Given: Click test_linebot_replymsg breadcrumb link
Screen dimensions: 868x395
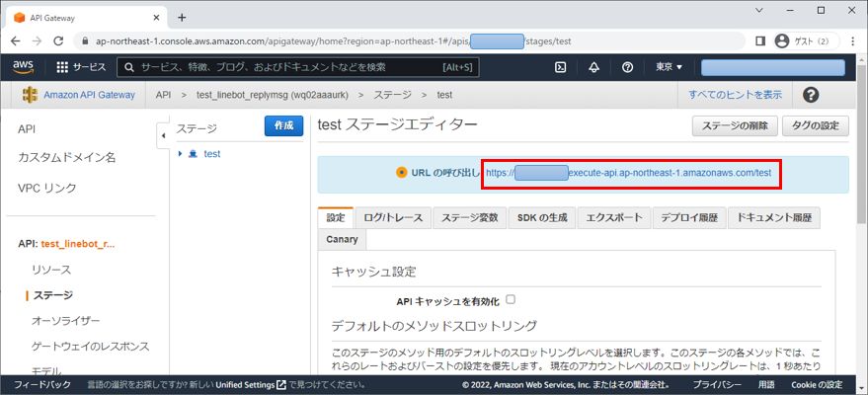Looking at the screenshot, I should (273, 95).
